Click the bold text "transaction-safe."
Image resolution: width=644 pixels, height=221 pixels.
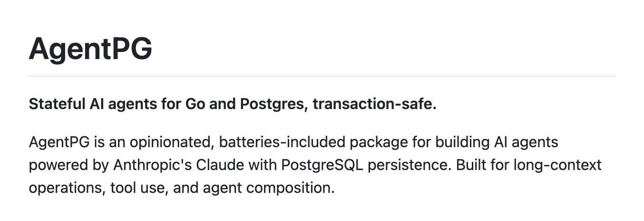coord(374,104)
